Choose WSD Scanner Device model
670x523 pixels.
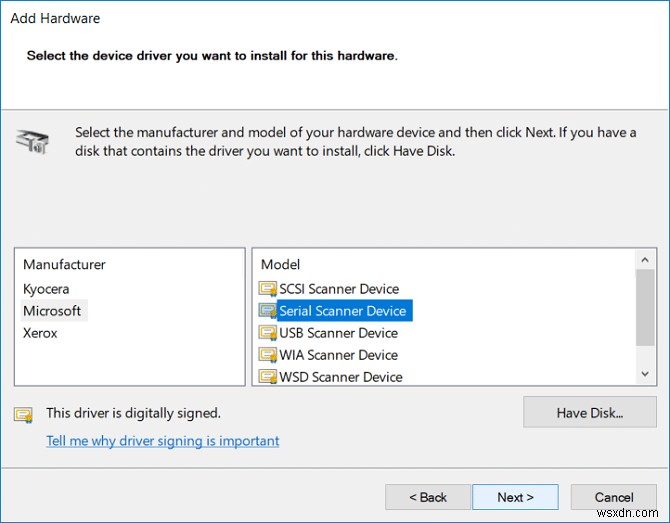click(340, 377)
